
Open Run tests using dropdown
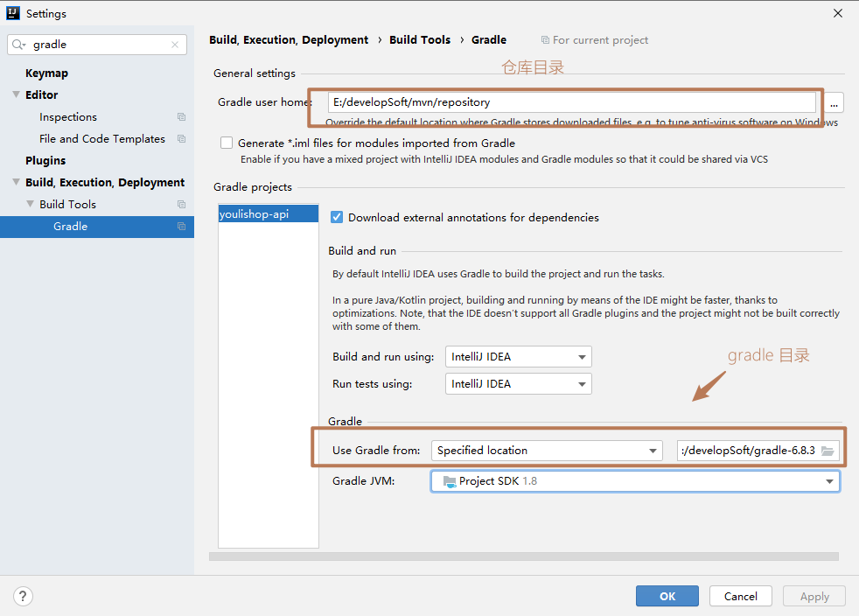[x=518, y=384]
